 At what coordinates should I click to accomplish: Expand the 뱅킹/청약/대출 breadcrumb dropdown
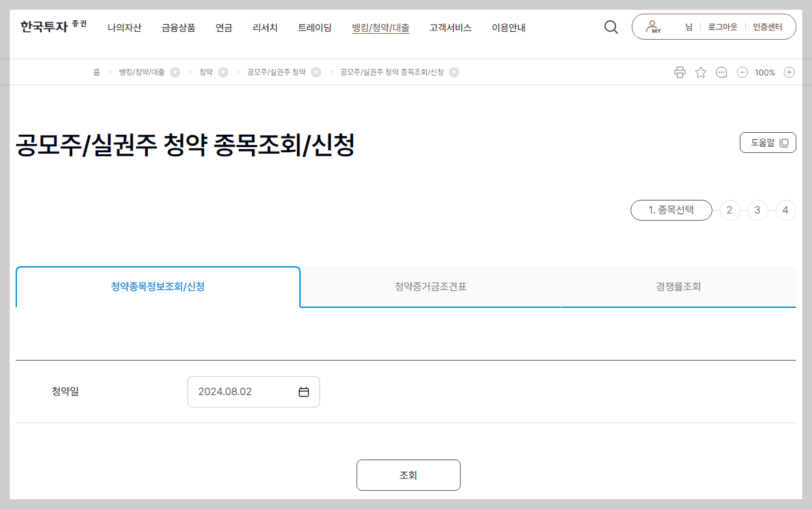pyautogui.click(x=173, y=72)
